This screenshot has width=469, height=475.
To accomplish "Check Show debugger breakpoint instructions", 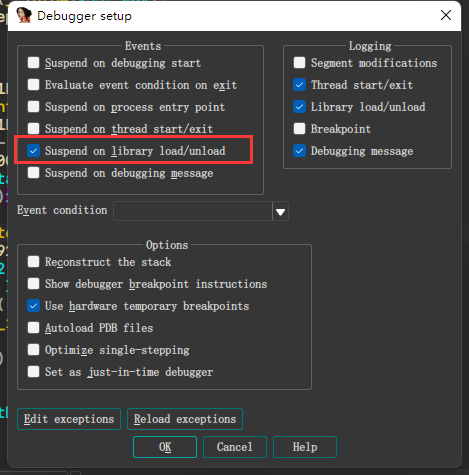I will pos(33,283).
